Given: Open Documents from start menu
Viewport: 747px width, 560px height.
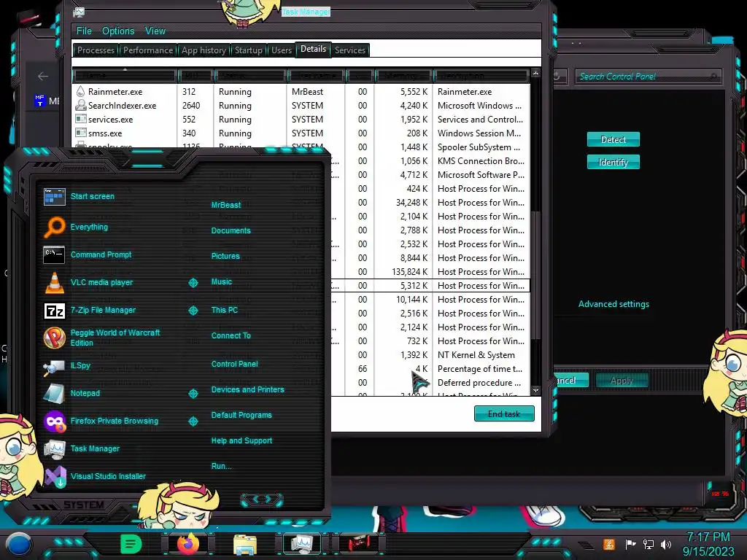Looking at the screenshot, I should [231, 230].
